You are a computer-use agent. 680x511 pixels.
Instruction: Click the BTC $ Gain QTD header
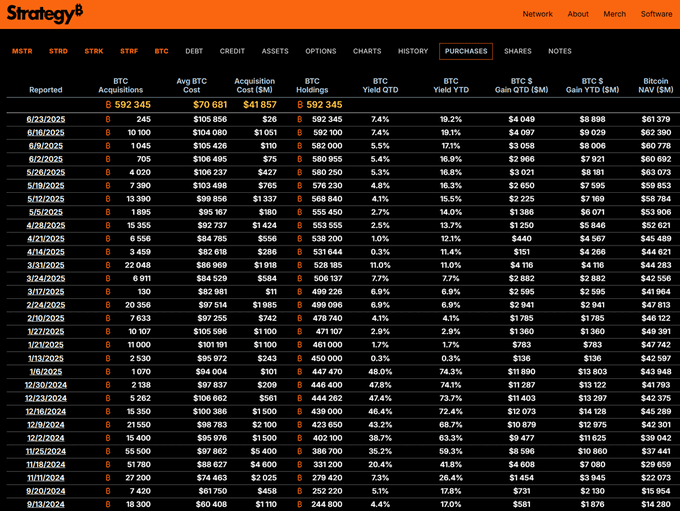click(x=521, y=85)
